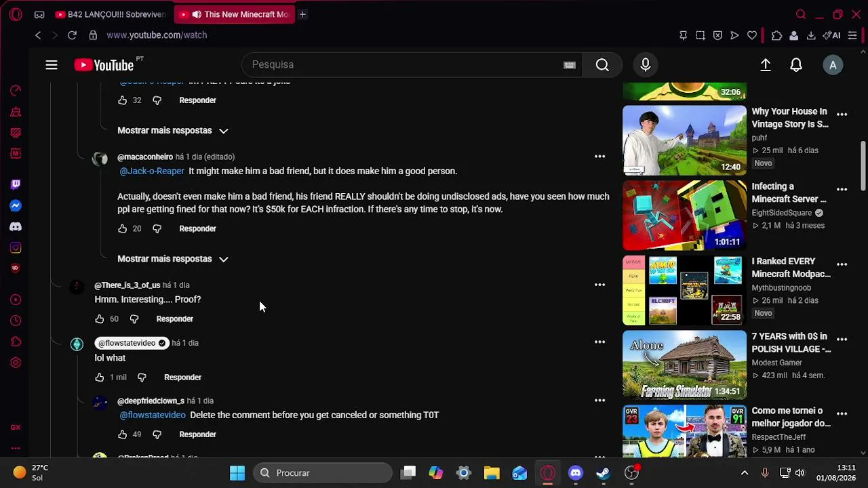Screen dimensions: 868x488
Task: Select the 'This New Minecraft Mo' tab
Action: click(235, 14)
